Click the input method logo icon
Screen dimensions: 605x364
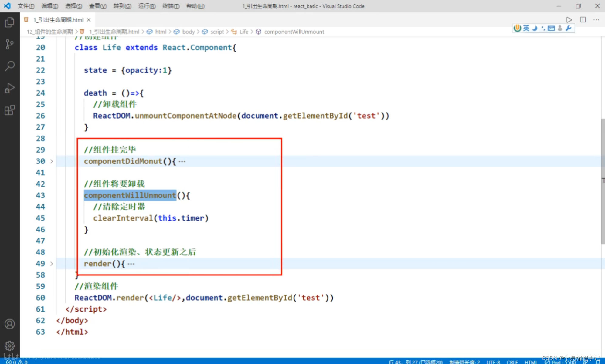(x=517, y=28)
